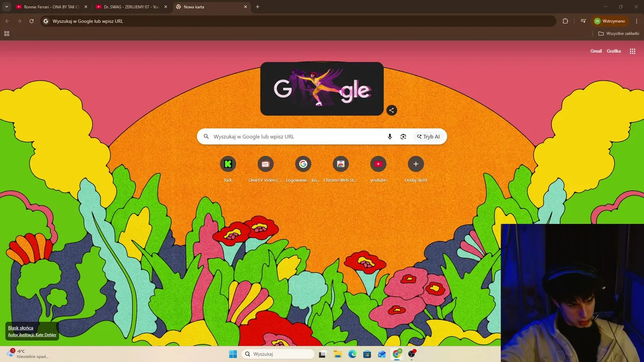Open File Explorer from taskbar
The image size is (644, 362).
point(338,354)
